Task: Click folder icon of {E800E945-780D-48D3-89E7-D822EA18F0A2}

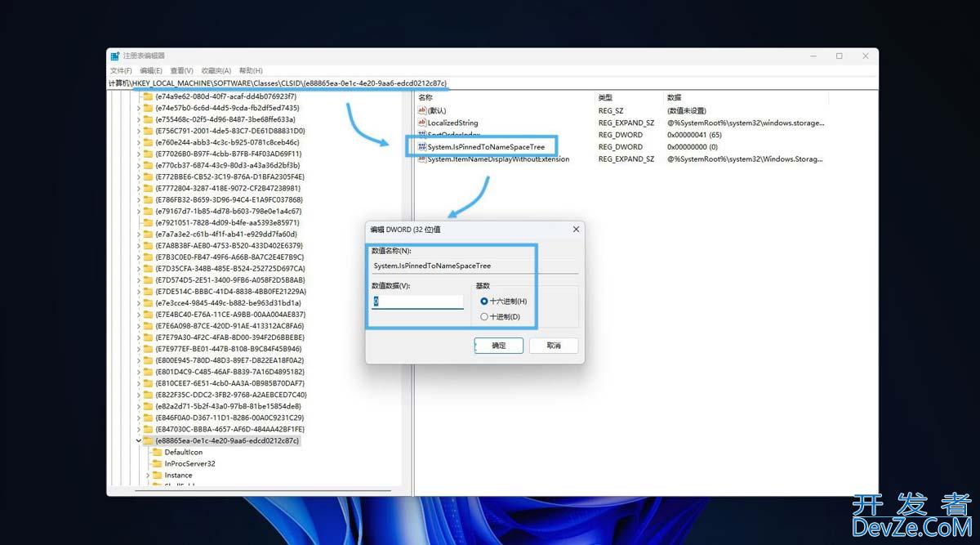Action: point(148,360)
